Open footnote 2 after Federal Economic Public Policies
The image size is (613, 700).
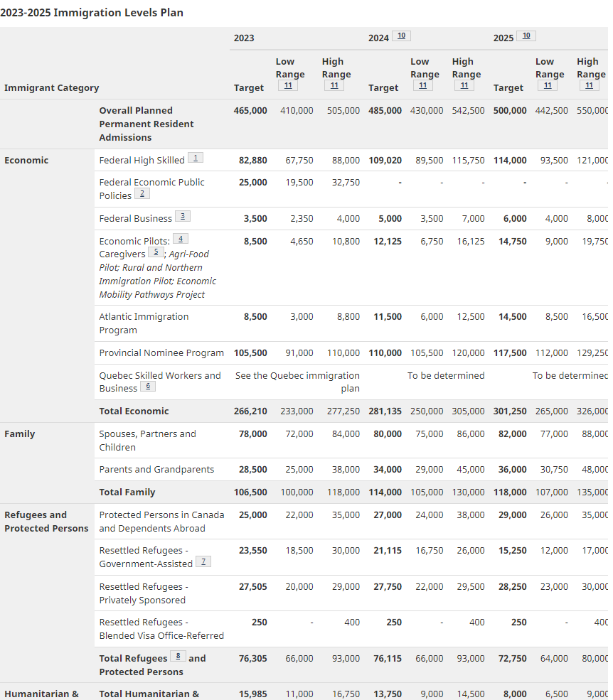[x=142, y=194]
